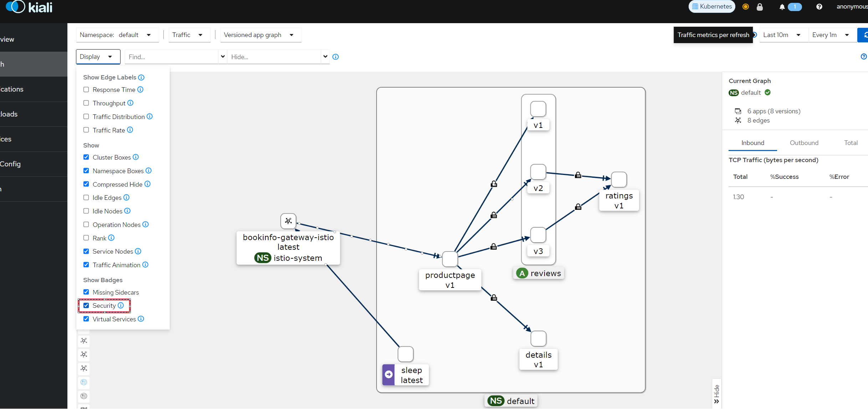Click the Display options button
This screenshot has height=409, width=868.
[x=98, y=57]
